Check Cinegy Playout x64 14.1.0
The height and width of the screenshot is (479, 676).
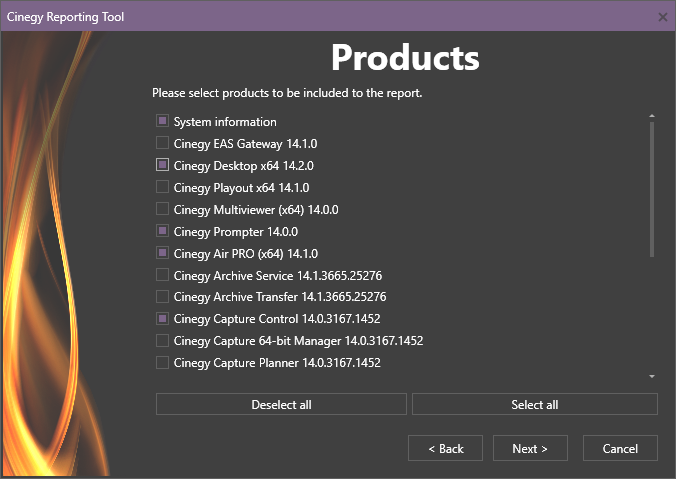point(162,187)
